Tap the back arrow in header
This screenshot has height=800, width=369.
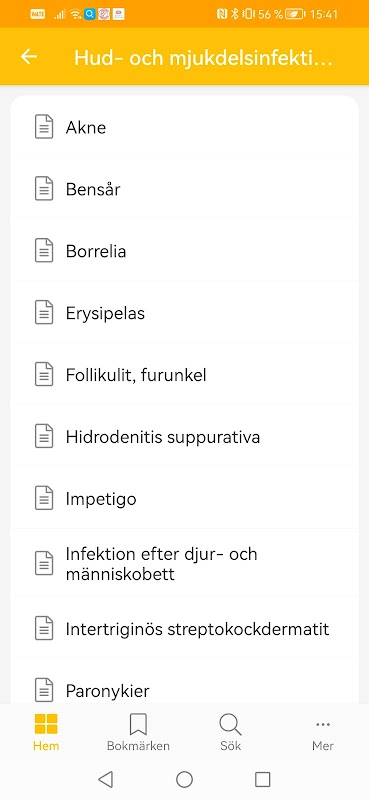[29, 57]
